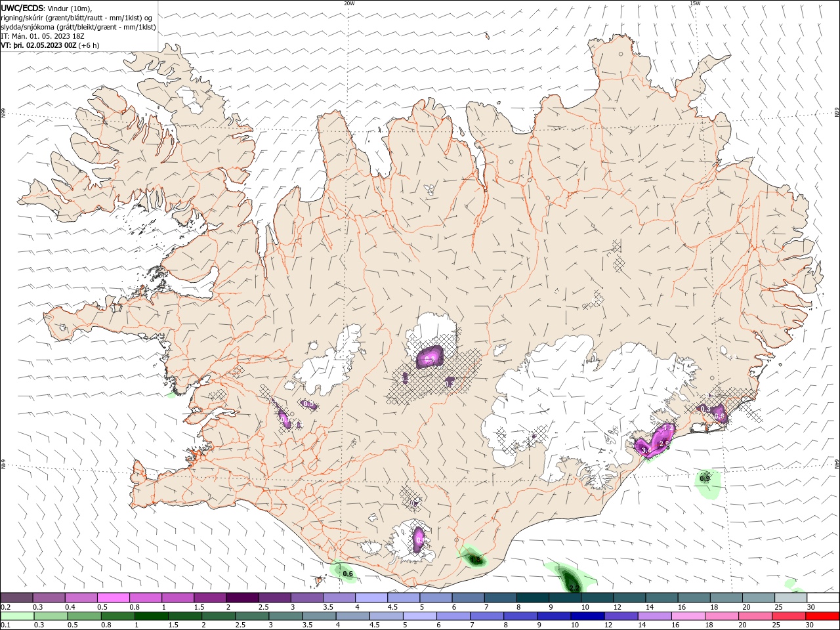Click the upper legend swatch labeled 25
The image size is (840, 630).
pyautogui.click(x=791, y=598)
